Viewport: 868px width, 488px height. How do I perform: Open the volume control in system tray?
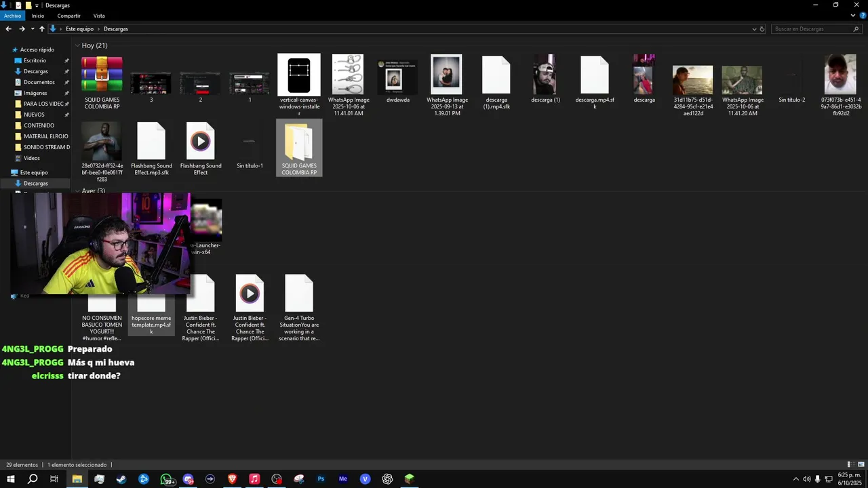806,479
